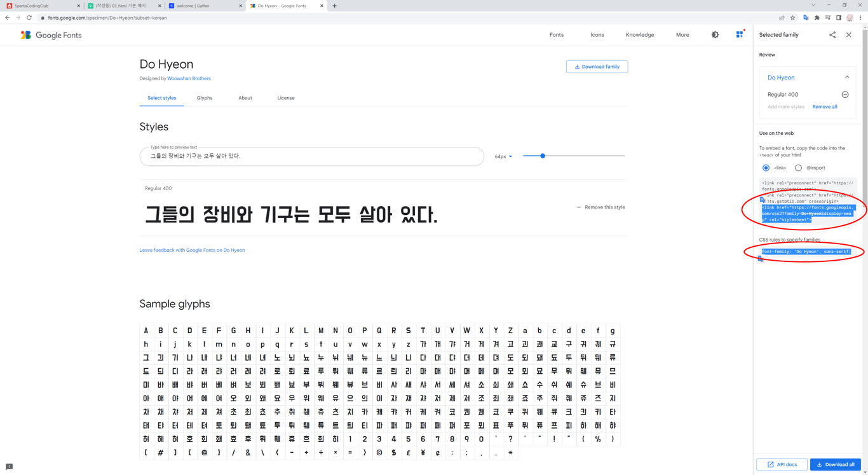
Task: Open the Woowahan Brothers designer link
Action: [189, 79]
